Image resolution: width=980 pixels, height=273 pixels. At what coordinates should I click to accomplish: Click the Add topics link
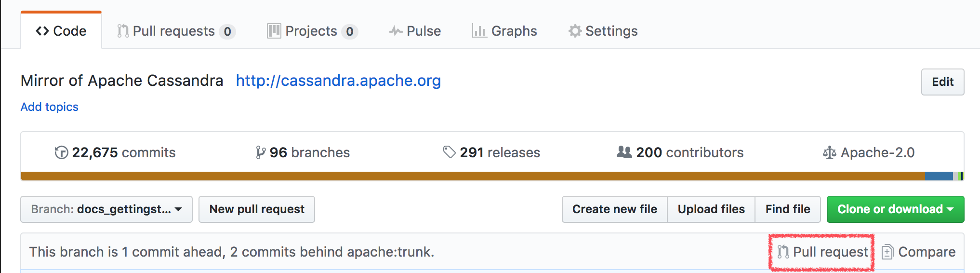click(49, 107)
